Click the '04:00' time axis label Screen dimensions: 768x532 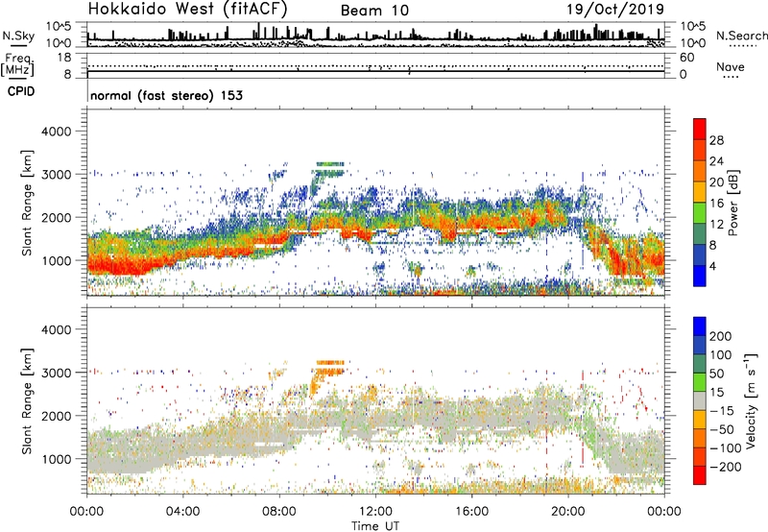point(182,512)
